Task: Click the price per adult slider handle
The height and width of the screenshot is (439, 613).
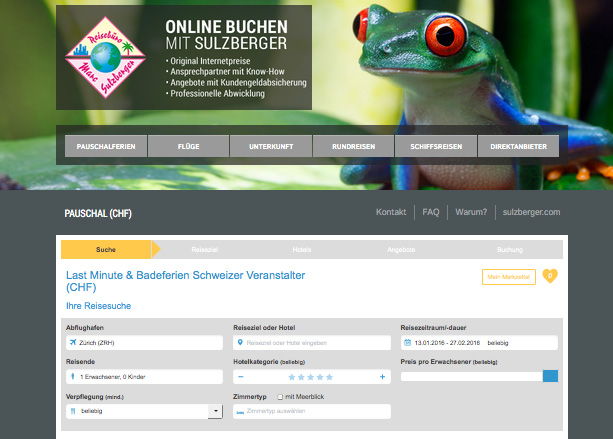Action: click(550, 377)
